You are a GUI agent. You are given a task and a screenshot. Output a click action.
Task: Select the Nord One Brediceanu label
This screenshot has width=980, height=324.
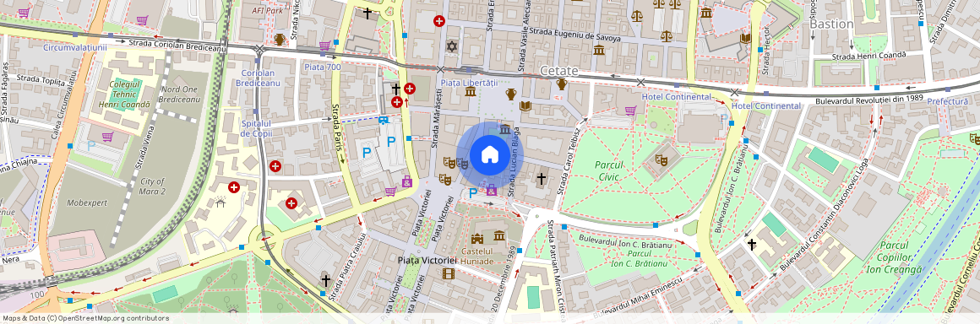(x=179, y=94)
